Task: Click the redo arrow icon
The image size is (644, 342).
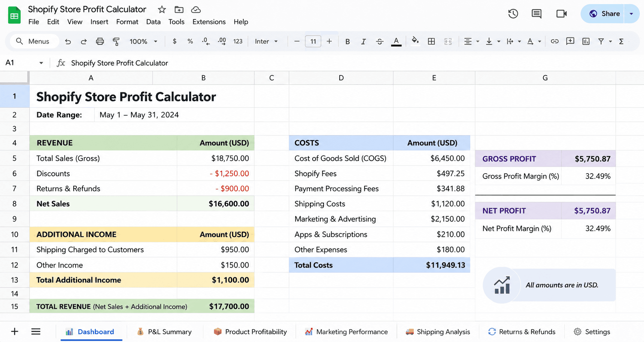Action: coord(84,42)
